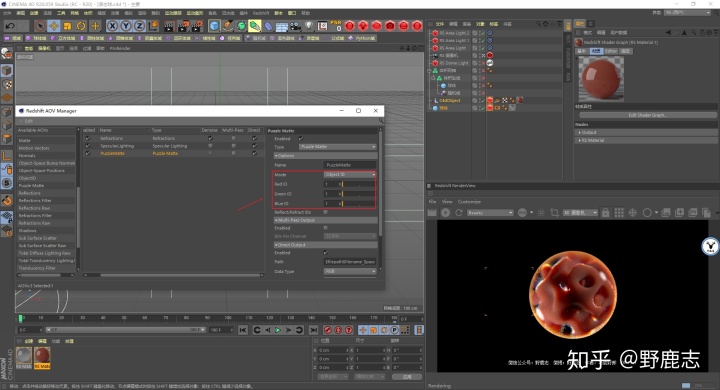Toggle Multi-Pass checkbox for SpecularLighting row
Screen dimensions: 720x390
click(234, 146)
